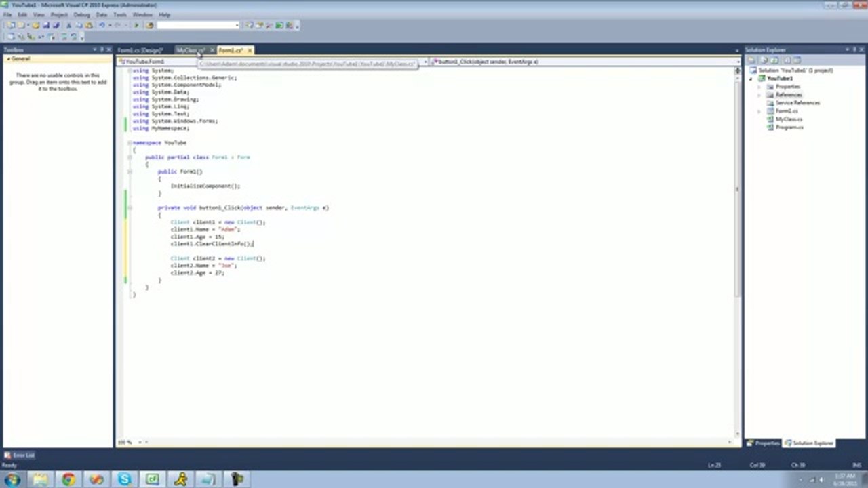Viewport: 868px width, 488px height.
Task: Select MyClass.cs in Solution Explorer
Action: pyautogui.click(x=789, y=119)
